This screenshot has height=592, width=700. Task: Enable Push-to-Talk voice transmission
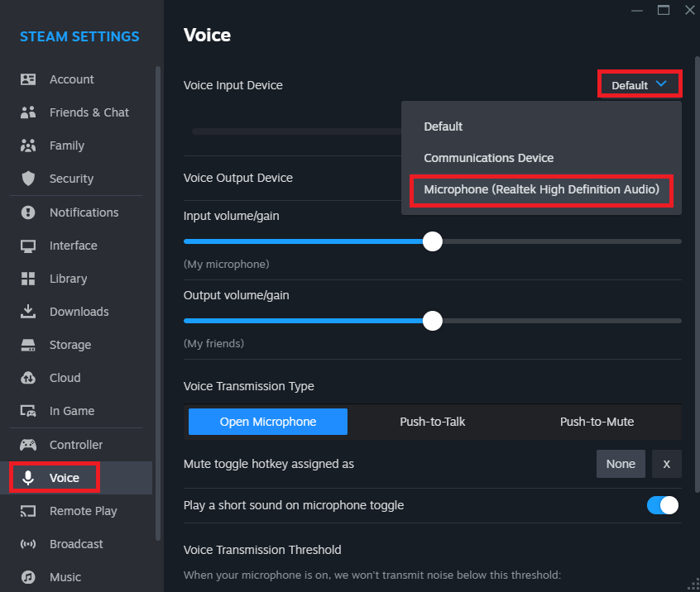(432, 422)
